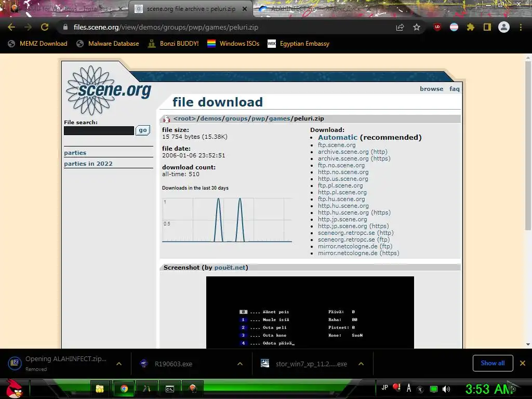
Task: Open the pink-blue striped flag extension
Action: click(454, 27)
